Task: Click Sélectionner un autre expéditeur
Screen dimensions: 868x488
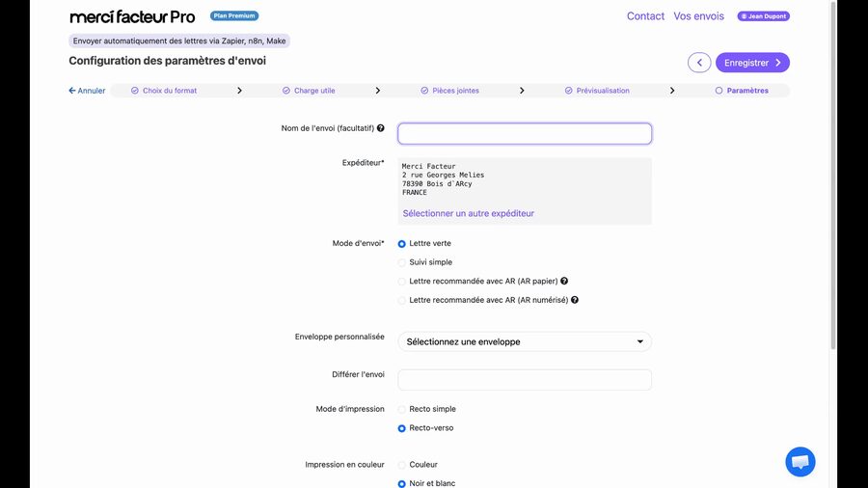Action: pyautogui.click(x=469, y=213)
